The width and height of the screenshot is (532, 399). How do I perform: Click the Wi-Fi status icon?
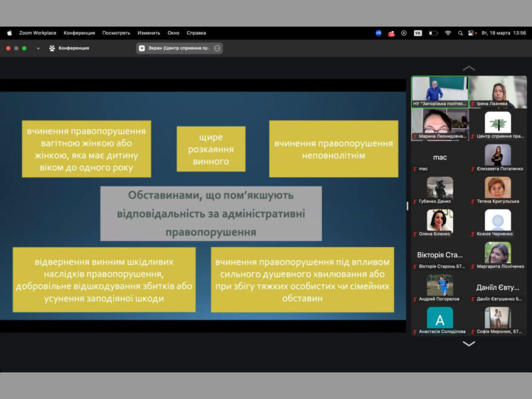point(448,33)
